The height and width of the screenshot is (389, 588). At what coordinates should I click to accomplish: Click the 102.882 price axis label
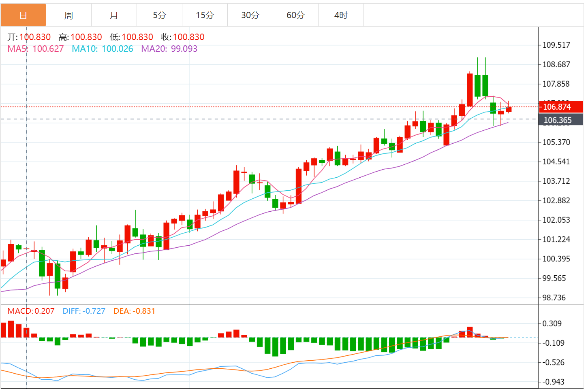point(556,200)
